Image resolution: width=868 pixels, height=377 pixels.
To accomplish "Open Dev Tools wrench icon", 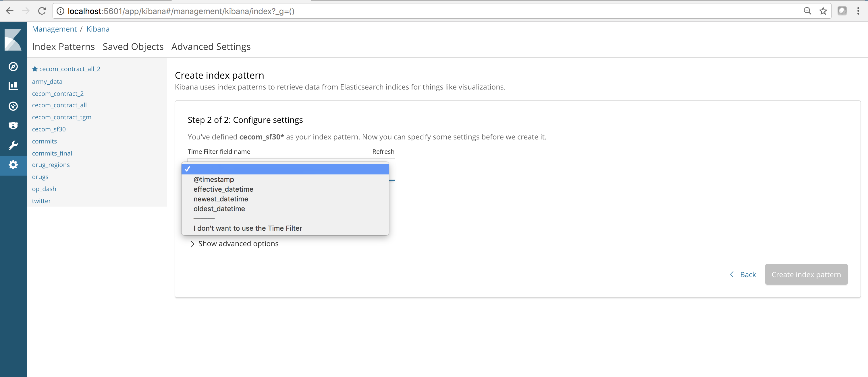I will click(x=13, y=145).
